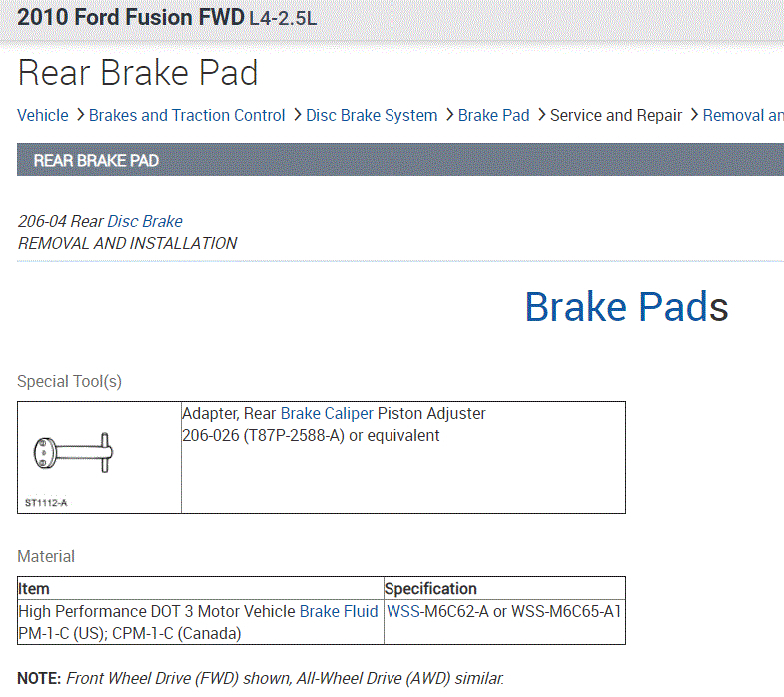Open Disc Brake link in 206-04 Rear line
784x697 pixels.
tap(145, 221)
